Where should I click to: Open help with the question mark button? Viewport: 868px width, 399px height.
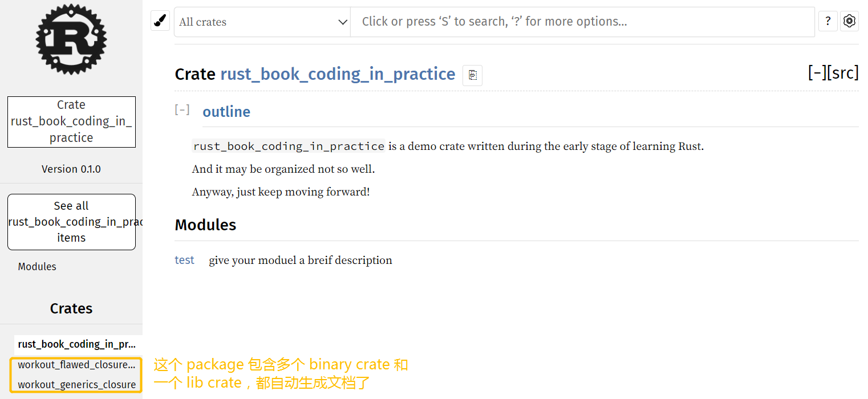pyautogui.click(x=828, y=21)
